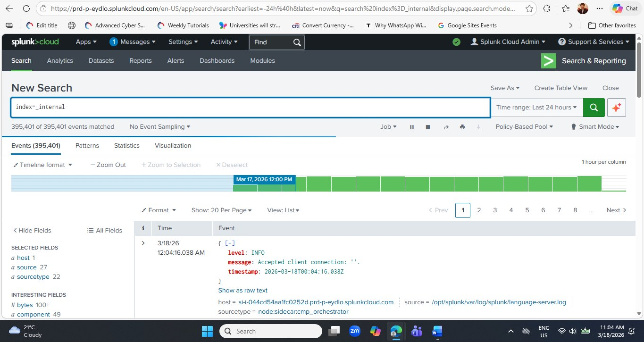Expand the first event row arrow
The width and height of the screenshot is (644, 342).
(x=143, y=243)
